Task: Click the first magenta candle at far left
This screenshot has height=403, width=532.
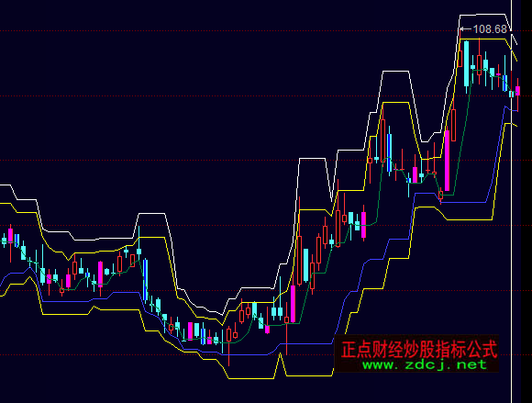Action: tap(10, 236)
